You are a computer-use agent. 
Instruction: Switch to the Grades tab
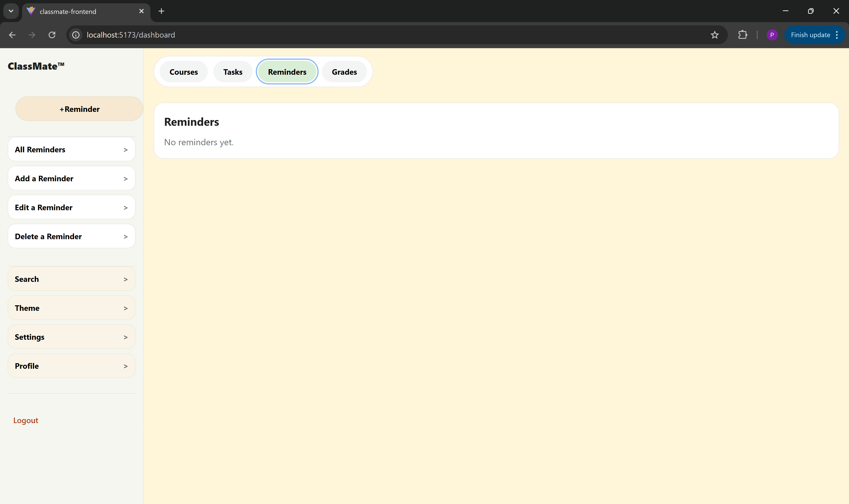point(344,72)
